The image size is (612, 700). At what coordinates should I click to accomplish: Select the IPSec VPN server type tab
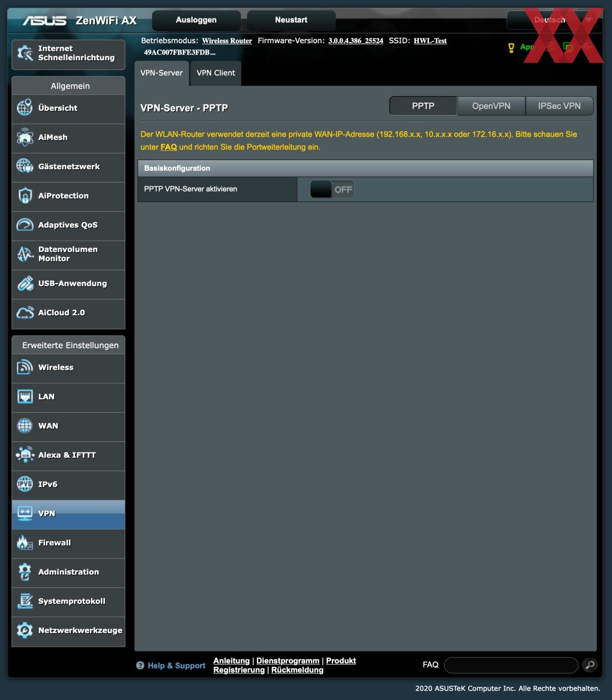coord(559,106)
